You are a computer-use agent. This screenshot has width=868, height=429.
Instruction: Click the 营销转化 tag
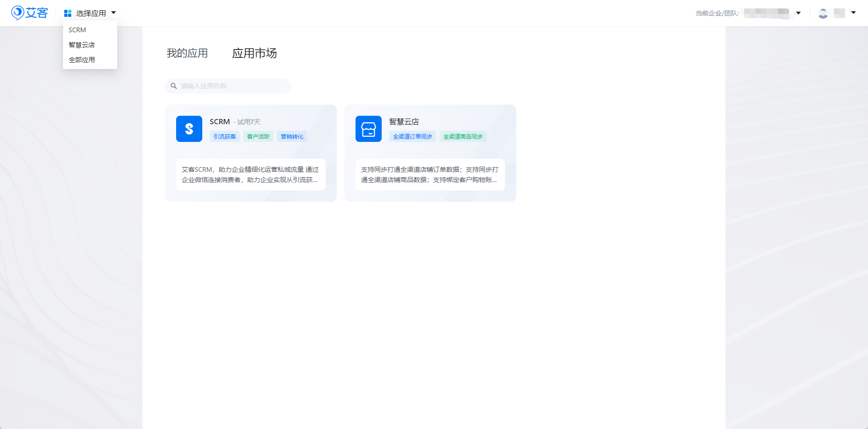pos(292,136)
